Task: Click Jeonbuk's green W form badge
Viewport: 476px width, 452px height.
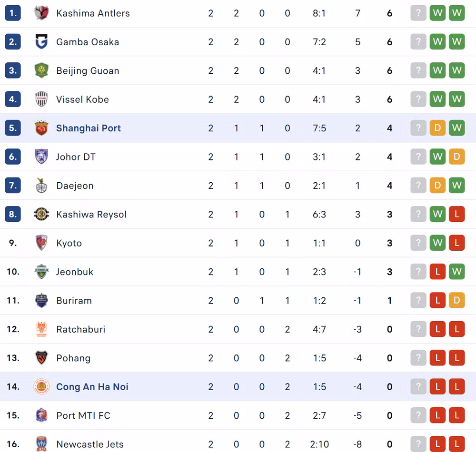Action: coord(456,271)
